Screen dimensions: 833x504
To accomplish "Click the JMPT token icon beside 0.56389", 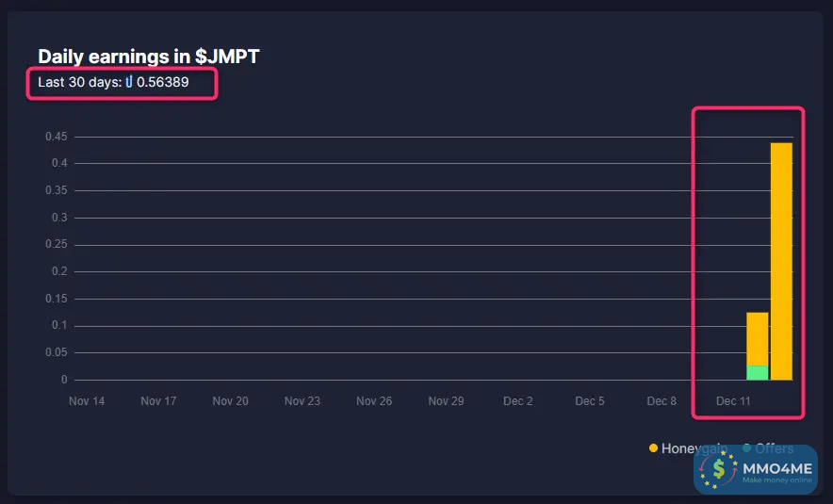I will pyautogui.click(x=129, y=82).
